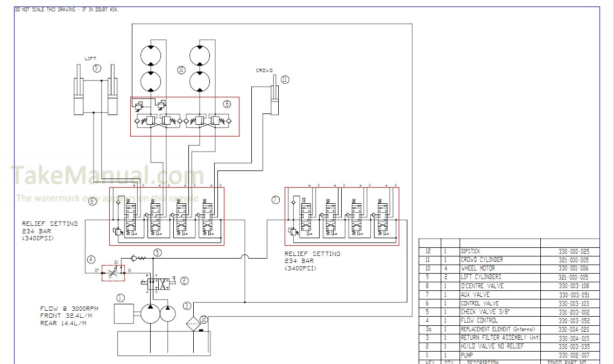The height and width of the screenshot is (364, 614).
Task: Select part number 330-002-007 for PUMP
Action: click(x=574, y=355)
